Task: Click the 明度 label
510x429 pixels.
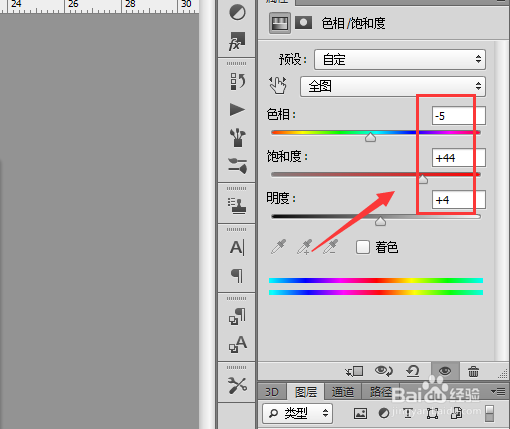Action: point(281,198)
